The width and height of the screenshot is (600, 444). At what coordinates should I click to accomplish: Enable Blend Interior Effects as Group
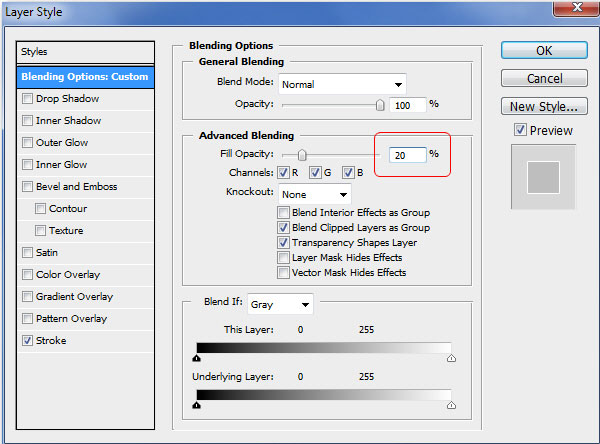283,212
